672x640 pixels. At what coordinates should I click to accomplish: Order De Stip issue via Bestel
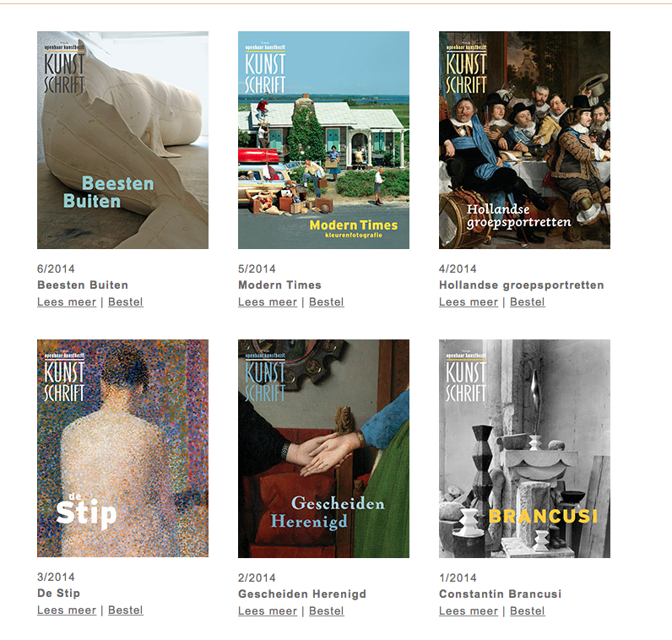pos(126,610)
